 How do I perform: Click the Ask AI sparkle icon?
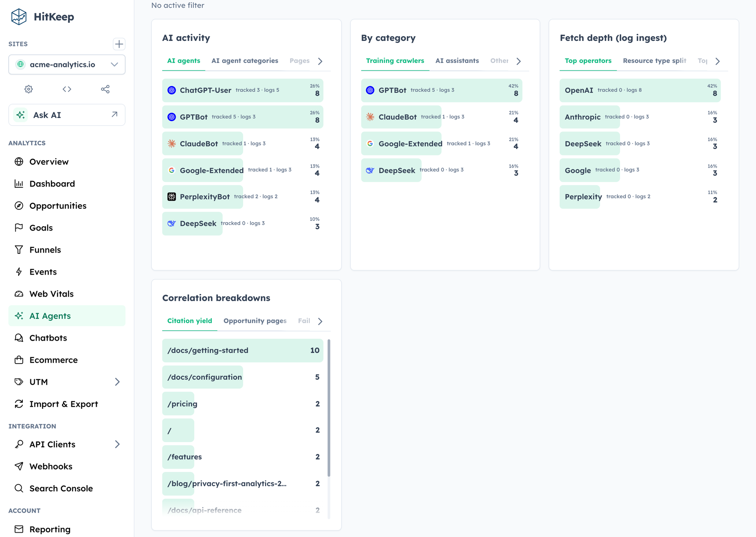[20, 115]
